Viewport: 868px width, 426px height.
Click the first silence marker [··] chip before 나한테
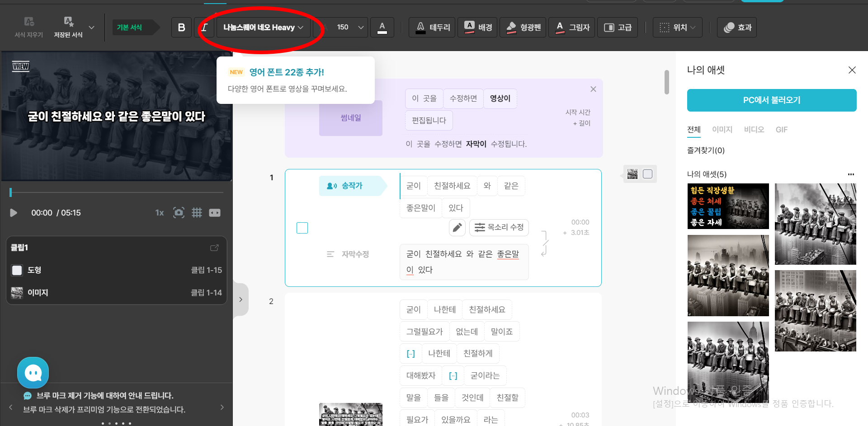coord(410,354)
